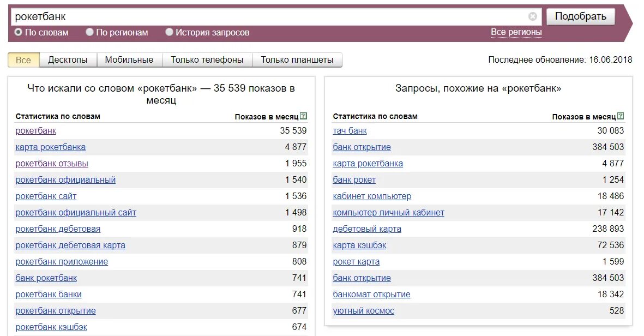This screenshot has height=336, width=644.
Task: Open help icon beside right 'Показов в месяц'
Action: pos(621,116)
